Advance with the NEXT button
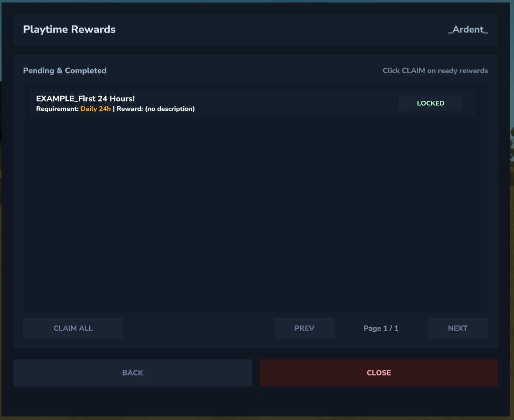This screenshot has height=420, width=514. (x=457, y=328)
